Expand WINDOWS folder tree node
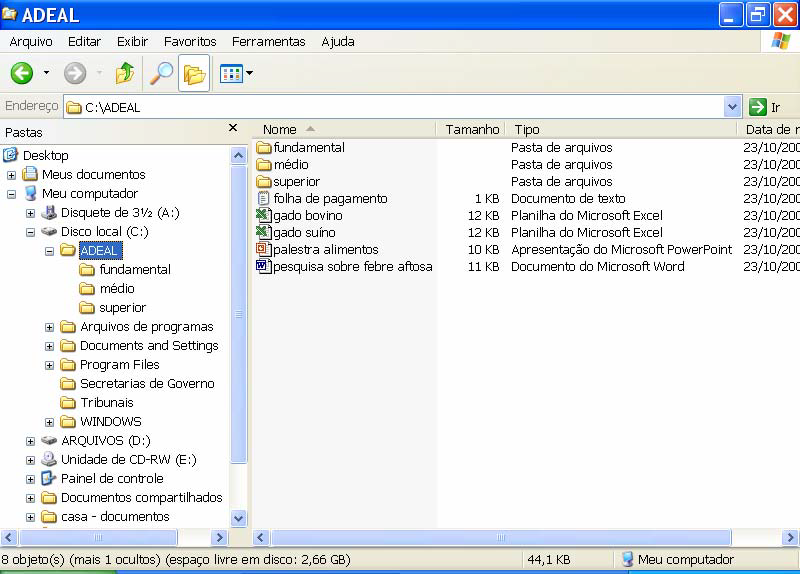This screenshot has height=574, width=800. click(x=49, y=422)
